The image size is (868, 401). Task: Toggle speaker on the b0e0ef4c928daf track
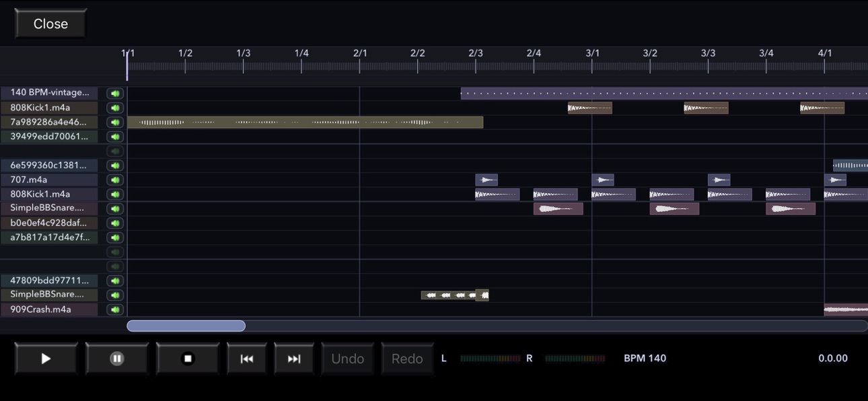[115, 223]
